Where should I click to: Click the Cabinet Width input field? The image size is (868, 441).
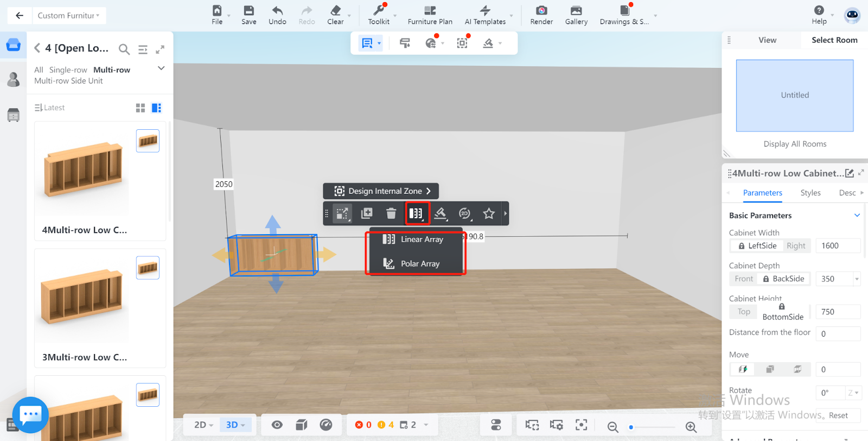click(x=837, y=246)
